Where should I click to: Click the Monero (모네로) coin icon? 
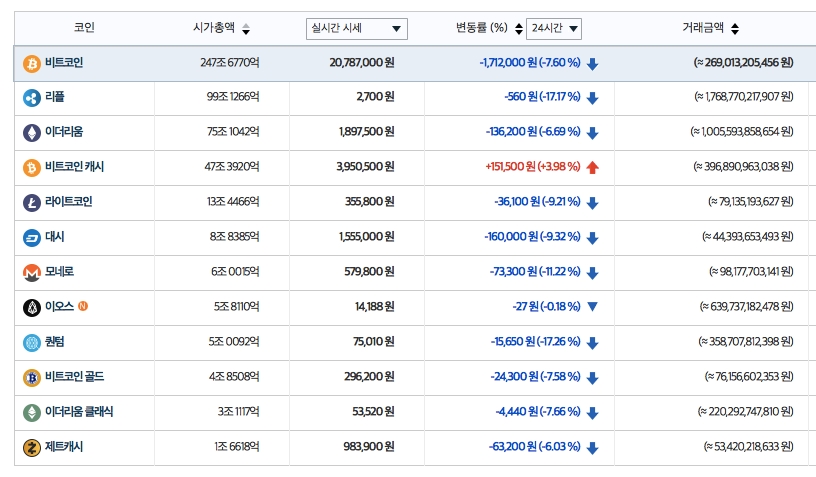coord(32,273)
